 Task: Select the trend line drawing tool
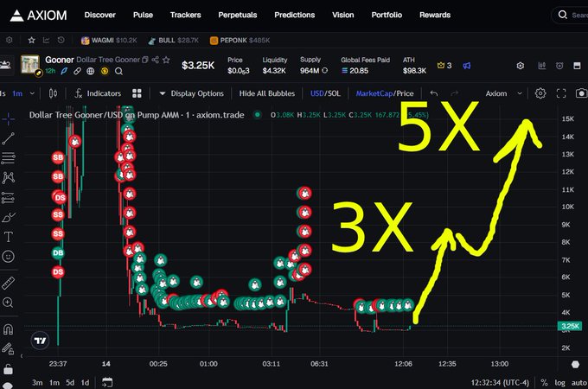click(x=9, y=138)
